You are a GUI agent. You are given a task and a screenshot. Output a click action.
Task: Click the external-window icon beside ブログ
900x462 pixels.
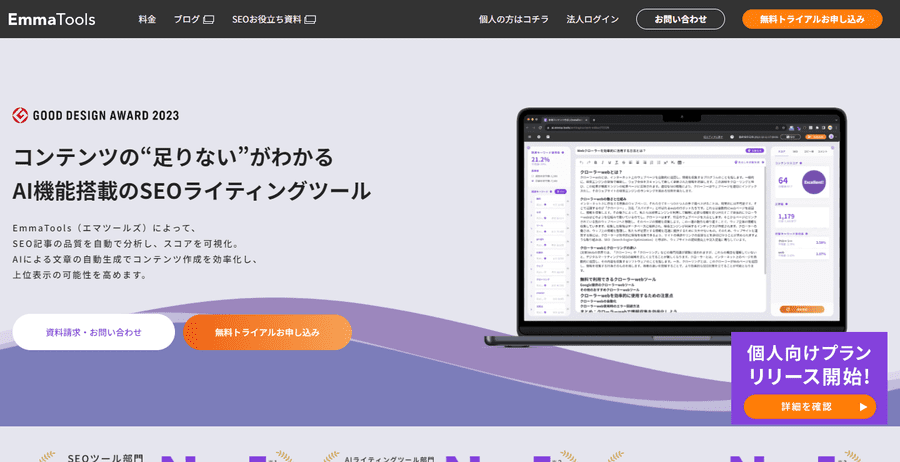(x=209, y=20)
